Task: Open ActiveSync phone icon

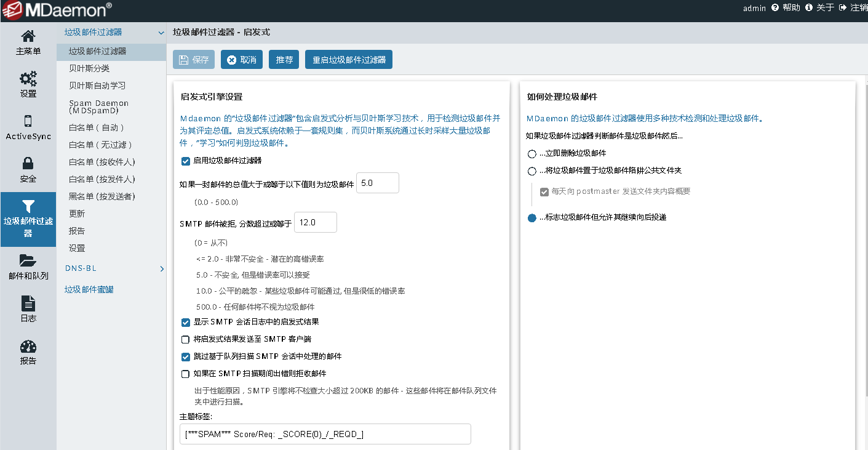Action: [28, 121]
